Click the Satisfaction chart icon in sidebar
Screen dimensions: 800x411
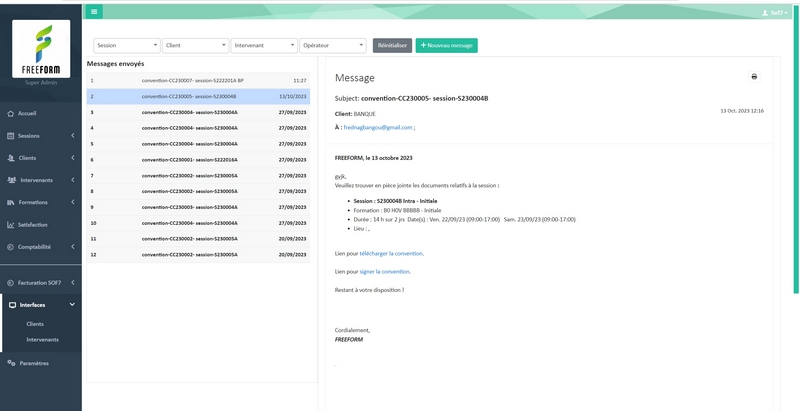pyautogui.click(x=11, y=225)
